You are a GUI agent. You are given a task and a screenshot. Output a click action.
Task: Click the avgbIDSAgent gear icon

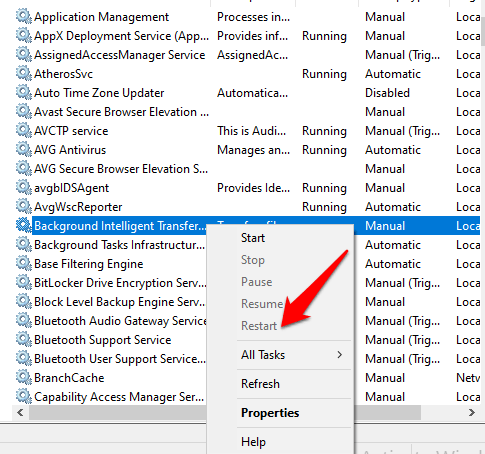[x=24, y=188]
